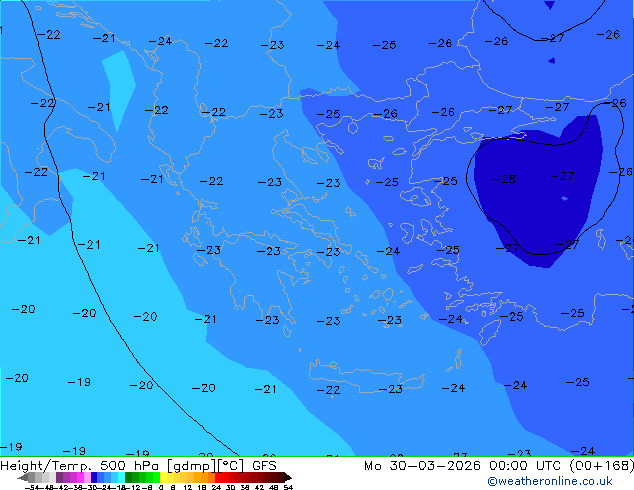Click the -28 temperature label over Turkey
This screenshot has height=490, width=634.
tap(504, 179)
